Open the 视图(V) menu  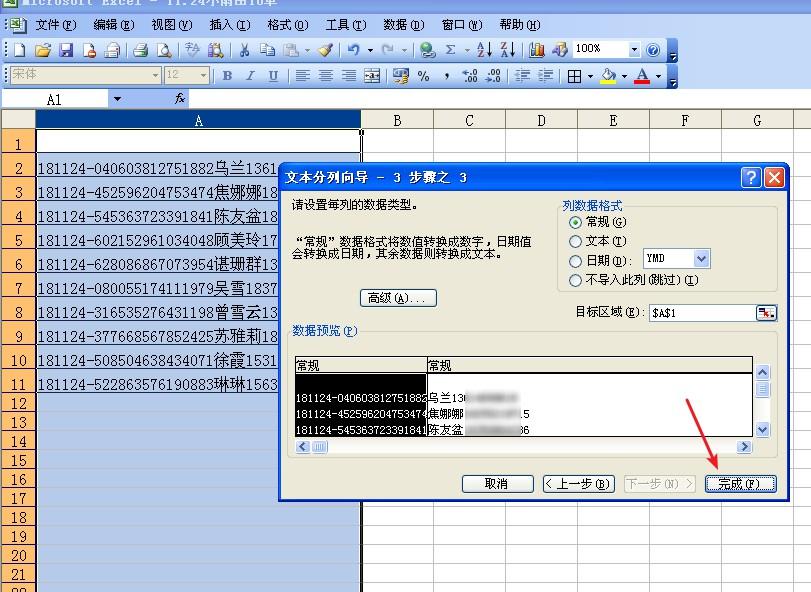point(172,25)
